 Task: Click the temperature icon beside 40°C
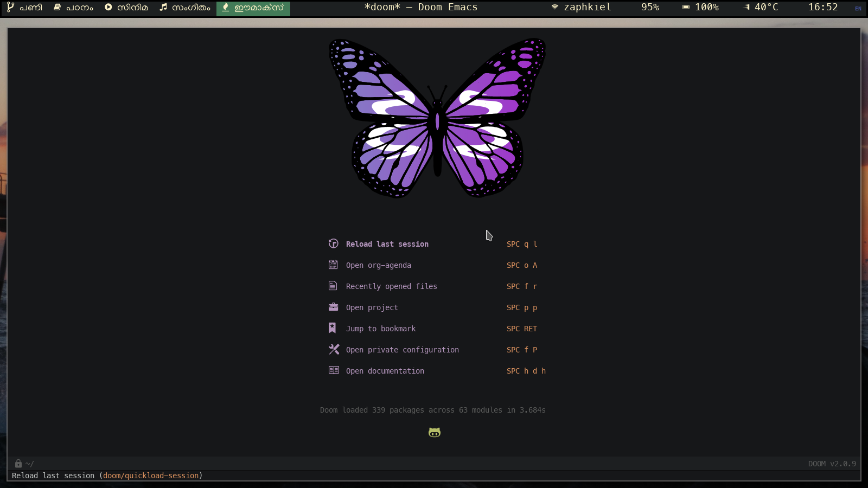[747, 7]
